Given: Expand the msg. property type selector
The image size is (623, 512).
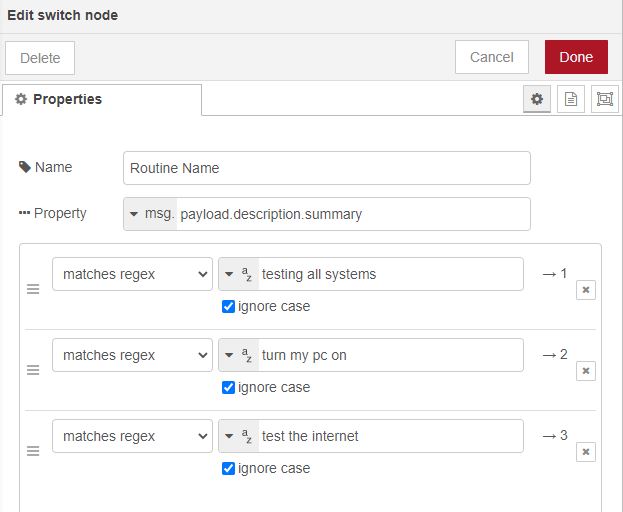Looking at the screenshot, I should (x=150, y=214).
